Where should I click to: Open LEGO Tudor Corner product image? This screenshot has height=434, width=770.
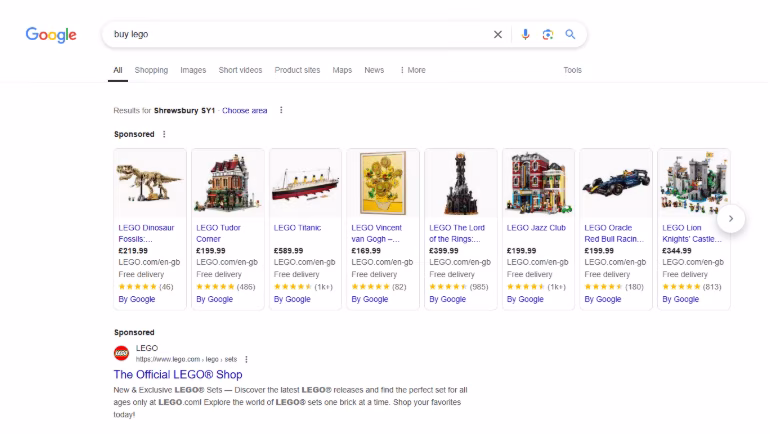[227, 183]
